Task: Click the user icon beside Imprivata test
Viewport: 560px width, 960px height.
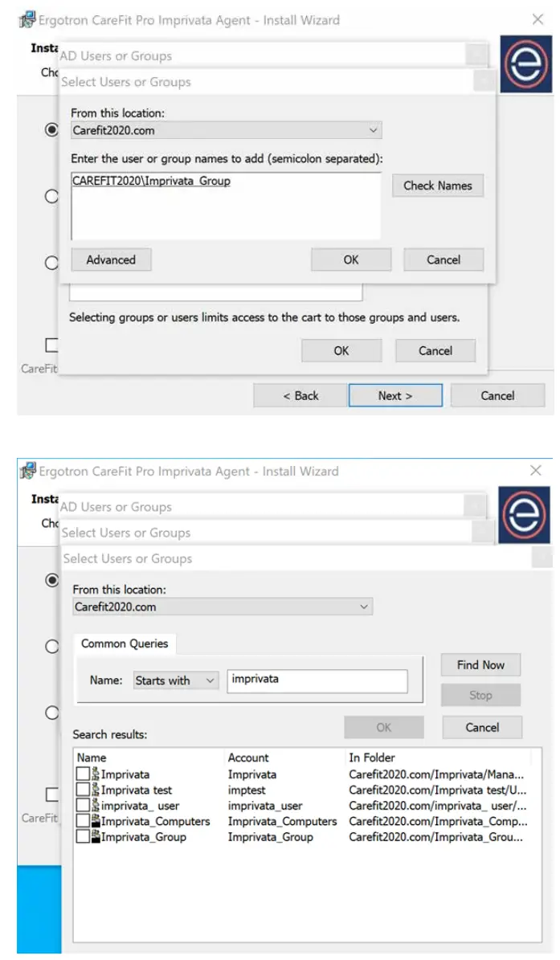Action: [x=96, y=790]
